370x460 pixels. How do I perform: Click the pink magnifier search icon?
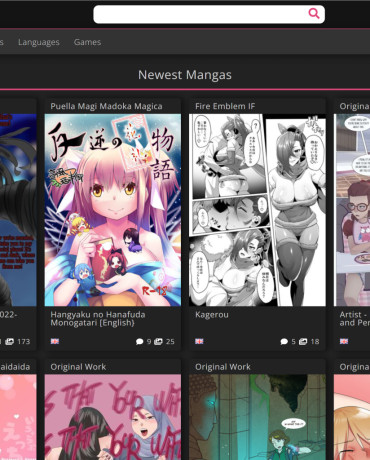coord(314,13)
